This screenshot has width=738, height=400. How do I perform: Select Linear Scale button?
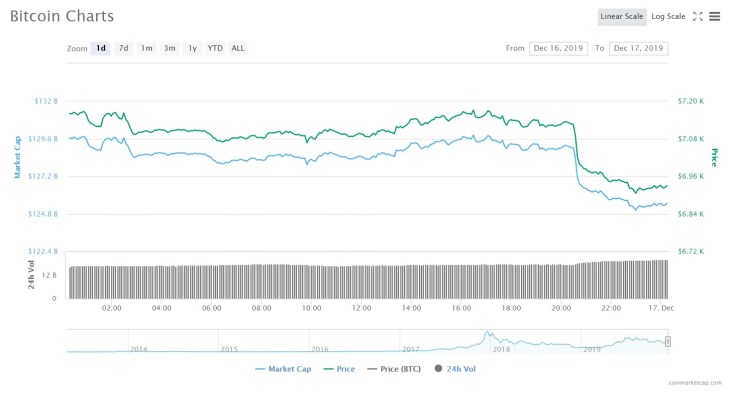click(622, 16)
